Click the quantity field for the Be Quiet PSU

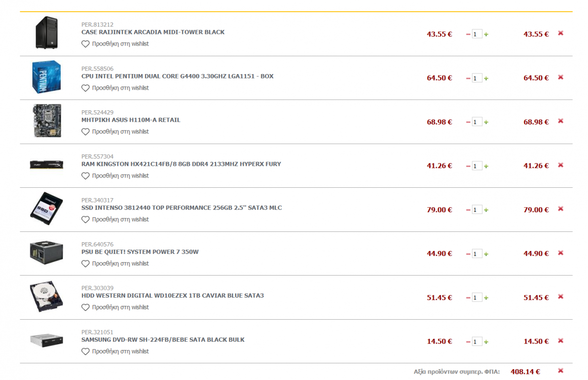pos(477,254)
